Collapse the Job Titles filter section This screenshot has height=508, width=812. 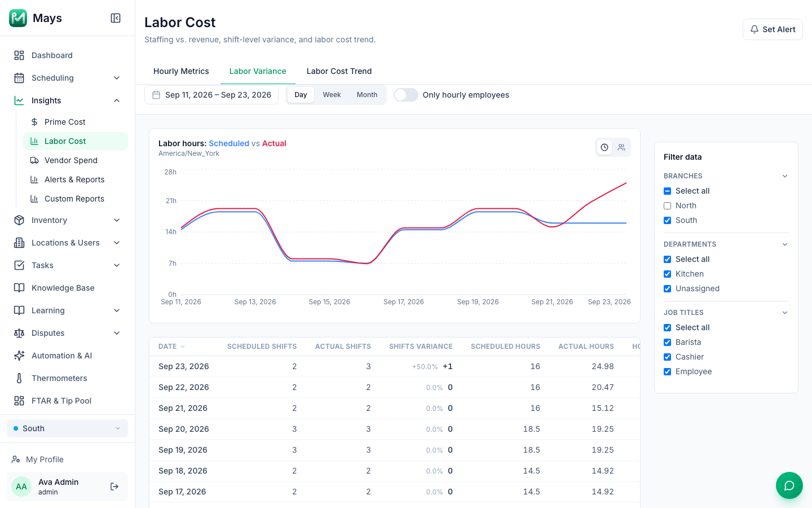785,313
